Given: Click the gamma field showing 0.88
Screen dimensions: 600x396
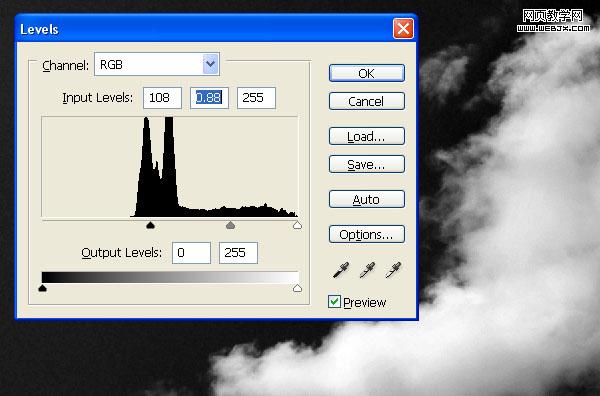Looking at the screenshot, I should (209, 98).
